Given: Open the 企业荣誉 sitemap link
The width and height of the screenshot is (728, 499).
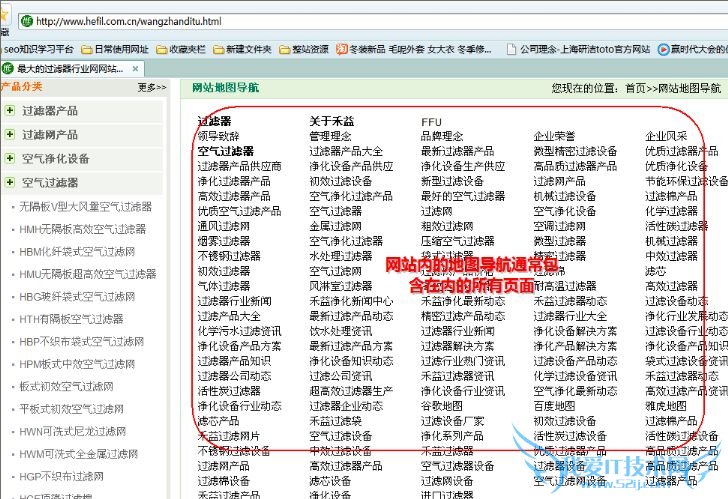Looking at the screenshot, I should [554, 136].
